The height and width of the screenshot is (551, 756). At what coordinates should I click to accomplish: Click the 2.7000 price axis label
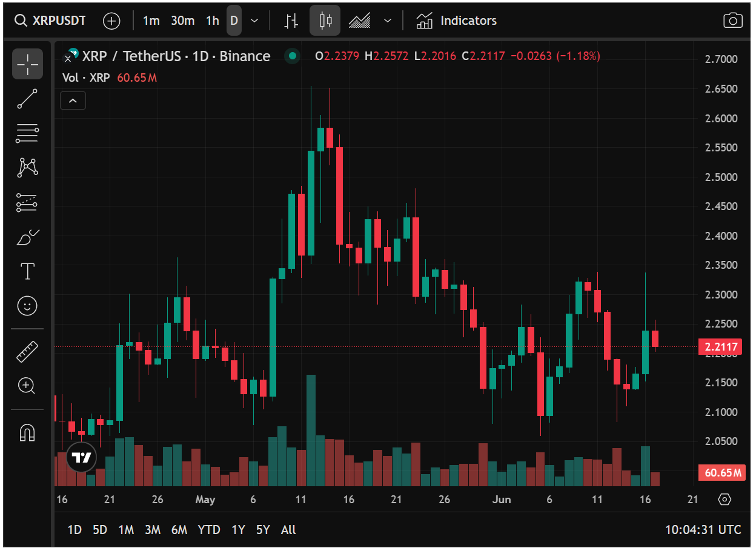tap(721, 59)
